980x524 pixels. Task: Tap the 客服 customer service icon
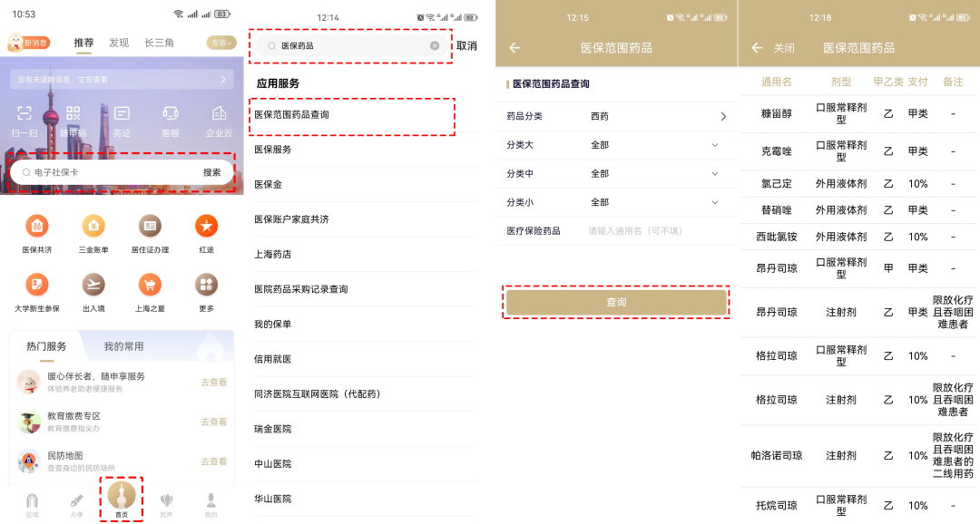pyautogui.click(x=170, y=114)
